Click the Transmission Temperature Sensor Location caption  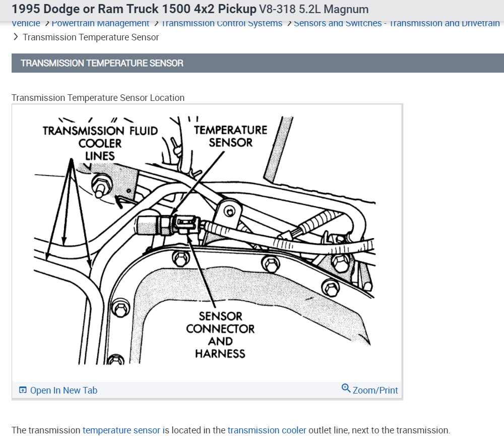click(x=98, y=98)
